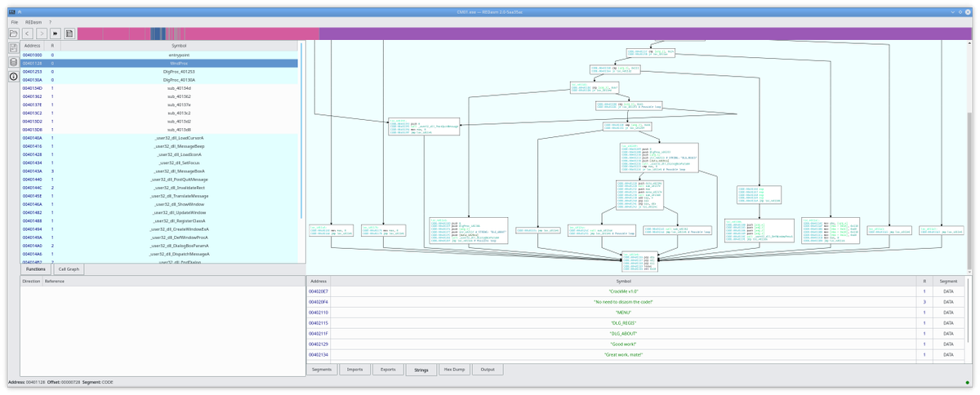
Task: Select the WndProc function row
Action: (x=158, y=63)
